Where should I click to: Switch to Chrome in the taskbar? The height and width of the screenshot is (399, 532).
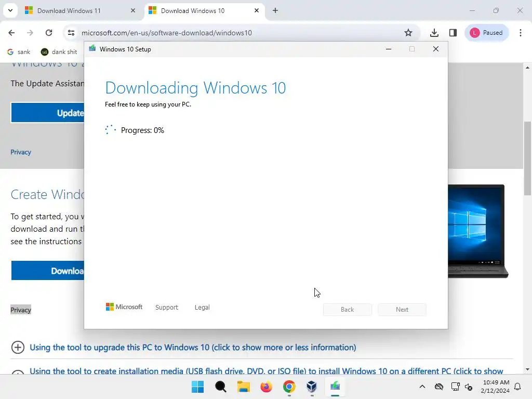pos(289,387)
